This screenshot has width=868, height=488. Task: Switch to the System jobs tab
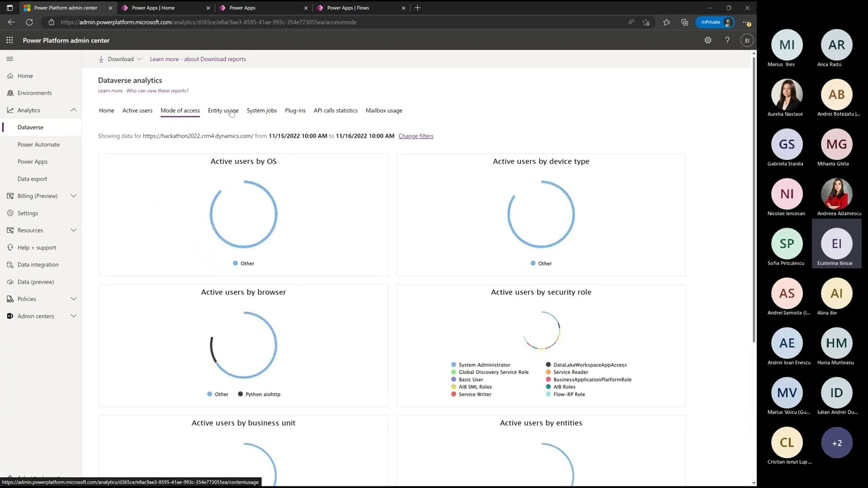[x=262, y=110]
